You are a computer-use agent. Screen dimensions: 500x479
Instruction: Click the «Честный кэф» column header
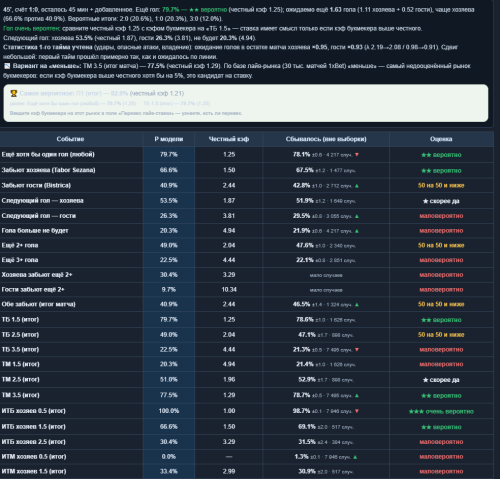point(229,139)
